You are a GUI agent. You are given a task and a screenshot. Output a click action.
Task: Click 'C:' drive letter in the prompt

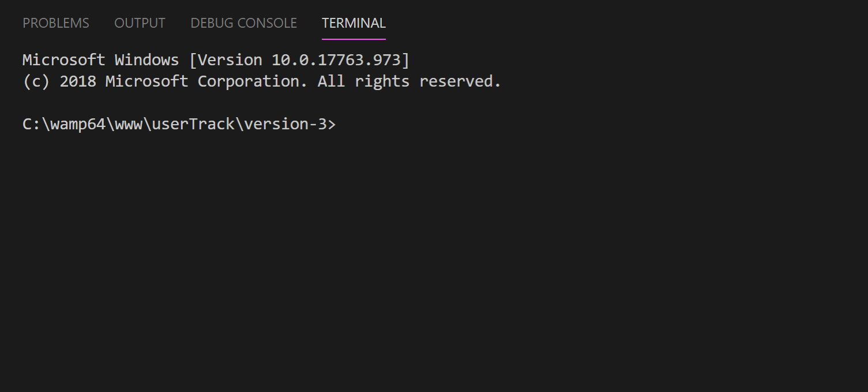pos(30,124)
